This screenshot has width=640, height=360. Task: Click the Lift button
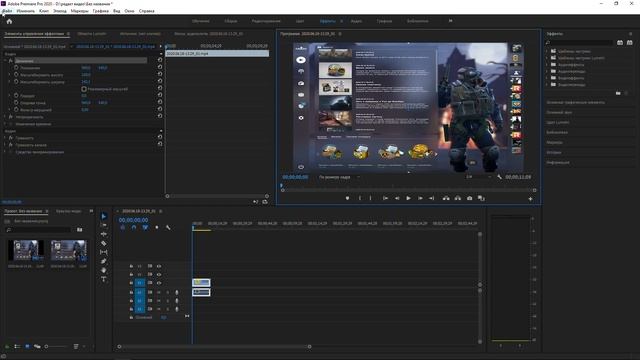coord(446,198)
